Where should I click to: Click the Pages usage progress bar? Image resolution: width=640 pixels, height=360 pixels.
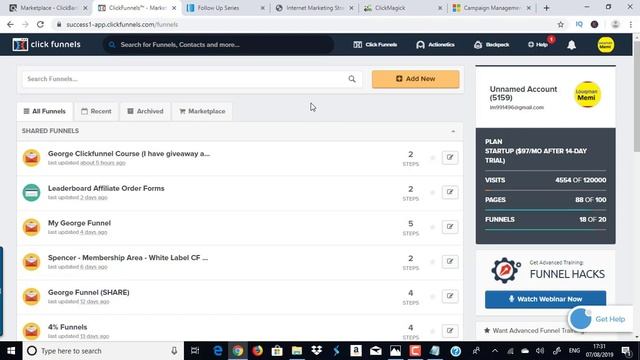pos(545,210)
